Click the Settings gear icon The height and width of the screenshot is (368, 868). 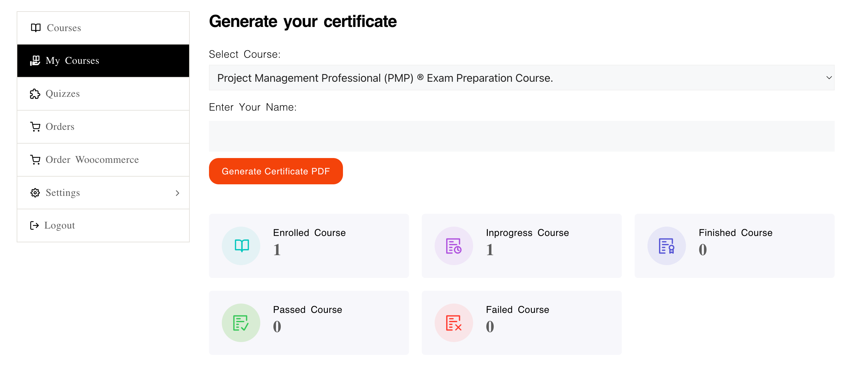click(35, 193)
